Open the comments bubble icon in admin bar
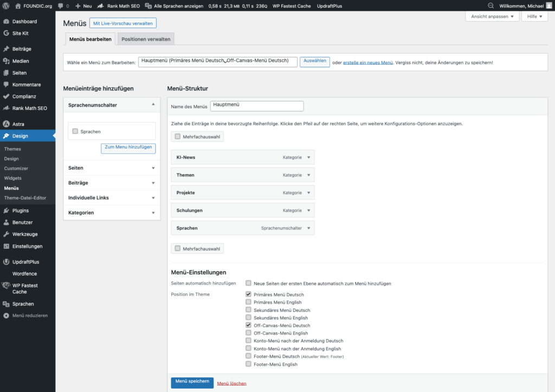555x392 pixels. click(x=61, y=6)
